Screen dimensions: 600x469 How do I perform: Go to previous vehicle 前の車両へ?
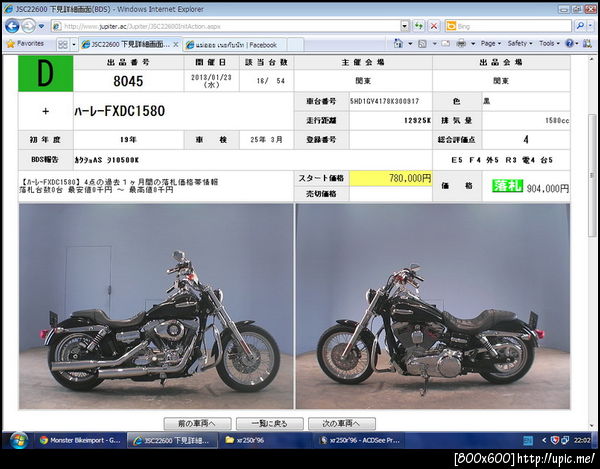pos(197,423)
